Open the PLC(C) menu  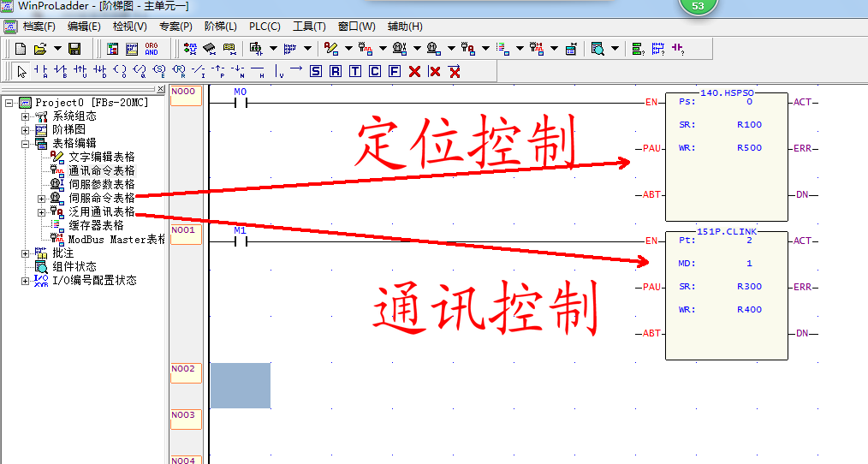pos(265,27)
